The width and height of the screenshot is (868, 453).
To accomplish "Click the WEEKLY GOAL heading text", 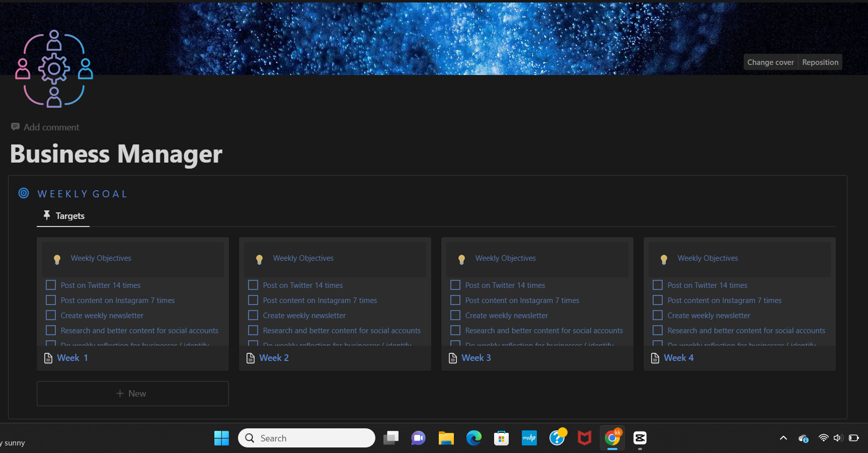I will pos(83,194).
